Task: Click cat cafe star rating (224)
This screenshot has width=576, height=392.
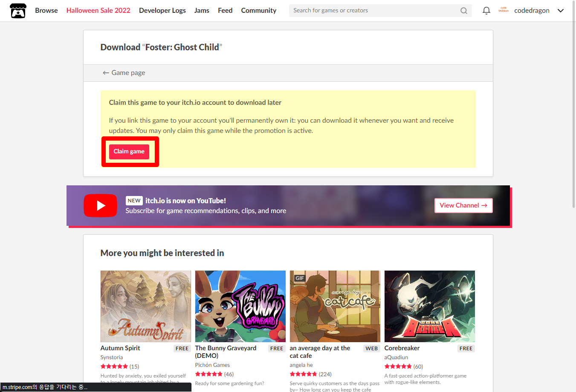Action: coord(311,374)
